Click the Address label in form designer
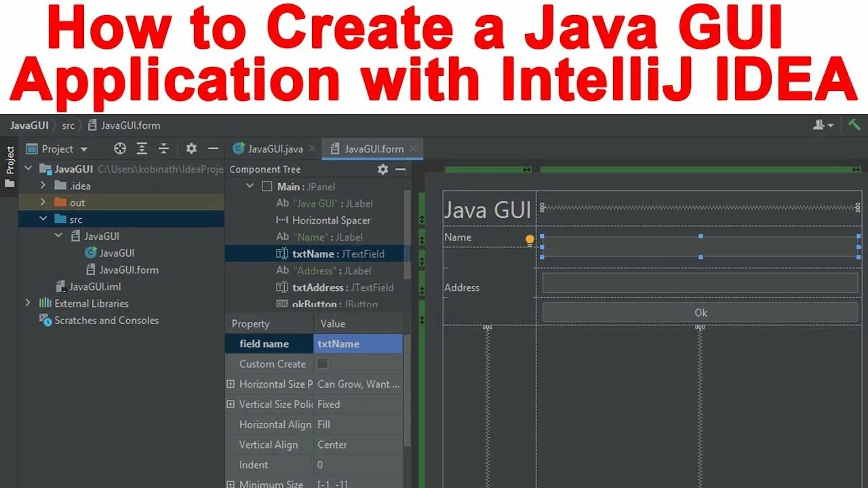The width and height of the screenshot is (868, 488). coord(462,287)
